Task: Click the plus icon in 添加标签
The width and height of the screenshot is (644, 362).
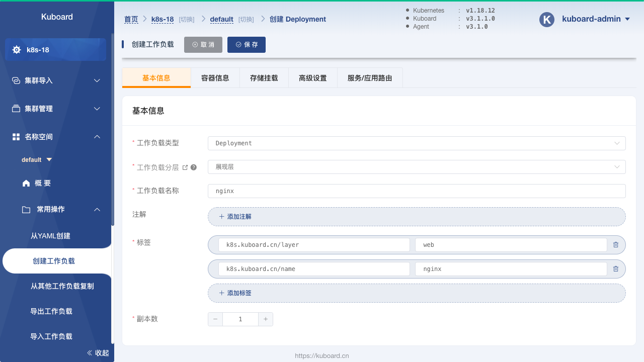Action: (x=222, y=293)
